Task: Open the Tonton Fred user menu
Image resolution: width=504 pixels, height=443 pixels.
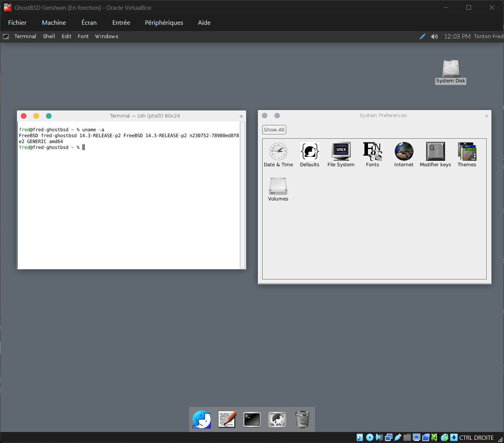Action: tap(488, 37)
